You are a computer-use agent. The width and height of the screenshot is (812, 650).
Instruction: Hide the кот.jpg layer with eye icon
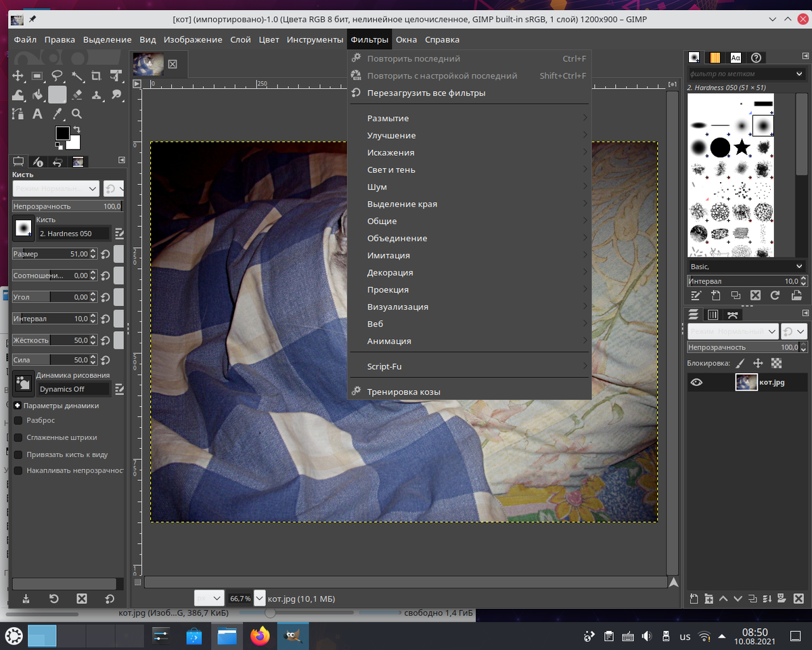coord(696,383)
